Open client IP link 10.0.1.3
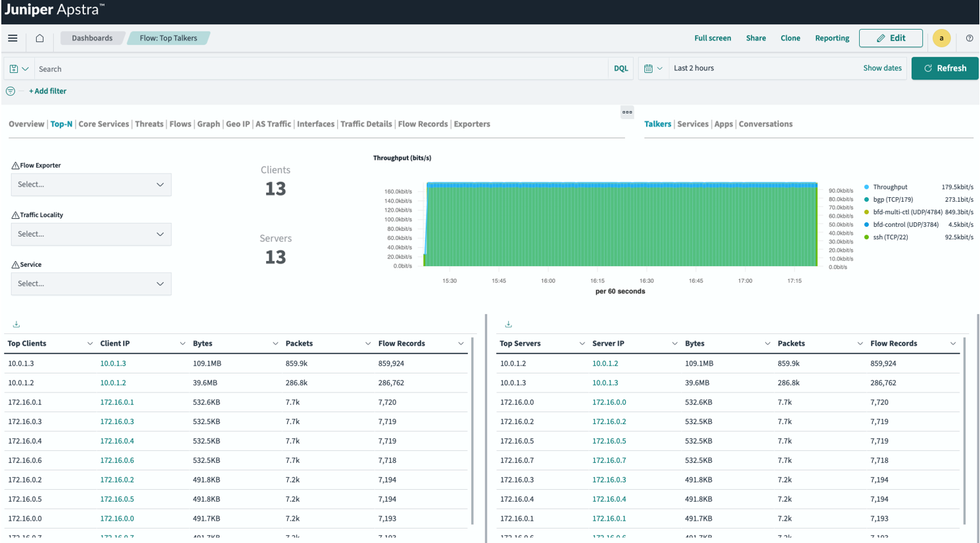The height and width of the screenshot is (543, 980). [x=113, y=364]
